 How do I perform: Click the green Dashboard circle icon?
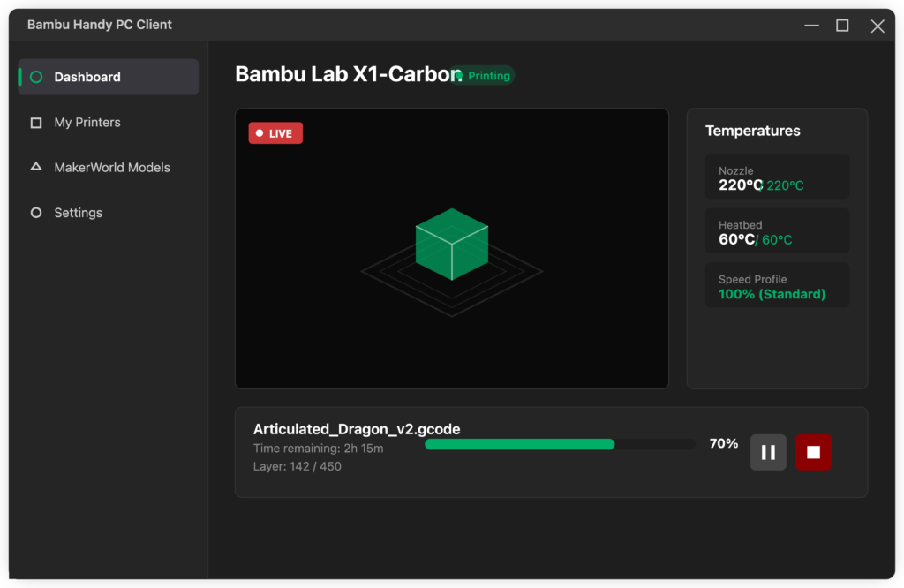[36, 77]
